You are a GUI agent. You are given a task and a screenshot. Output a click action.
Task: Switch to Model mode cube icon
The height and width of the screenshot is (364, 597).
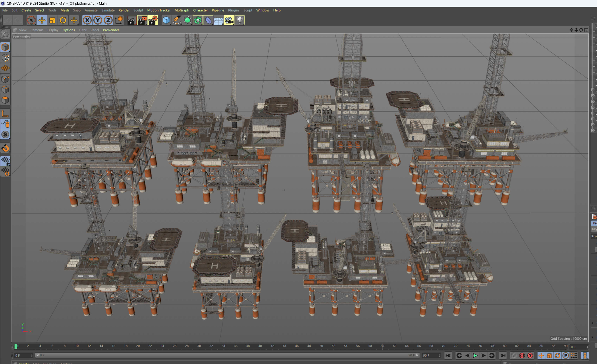pos(5,47)
